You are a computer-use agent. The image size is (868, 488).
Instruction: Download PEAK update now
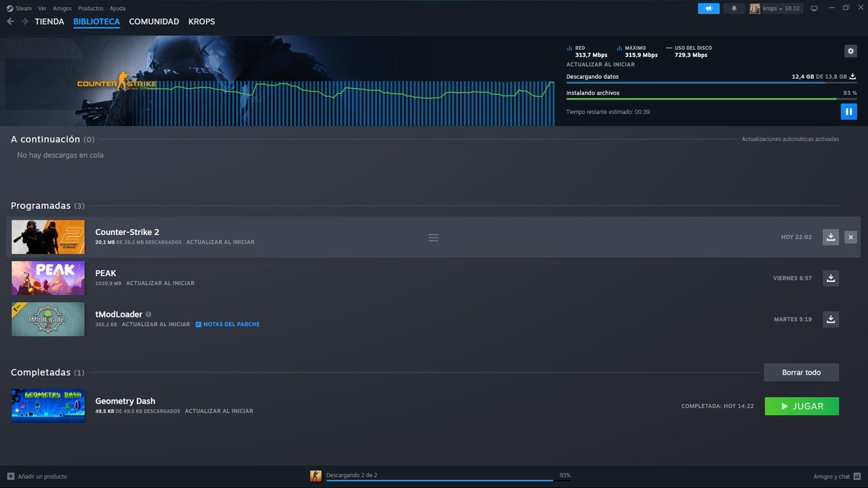click(831, 278)
